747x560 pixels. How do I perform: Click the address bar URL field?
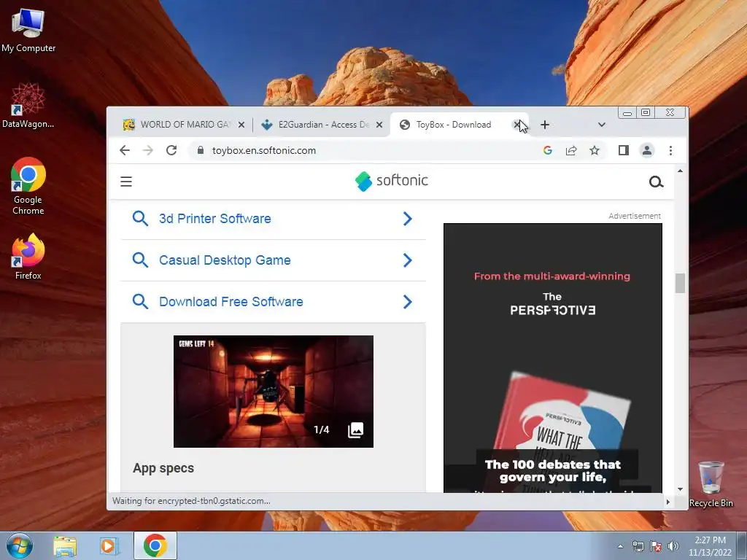click(367, 150)
